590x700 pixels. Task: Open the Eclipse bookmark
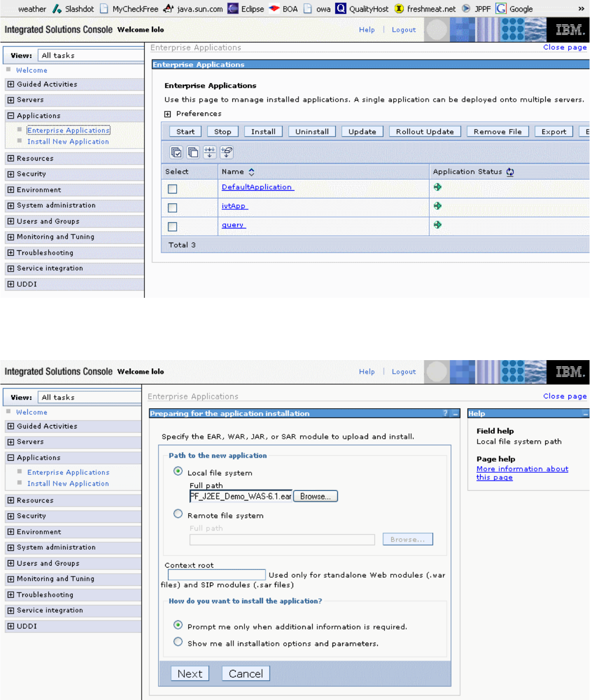tap(246, 9)
